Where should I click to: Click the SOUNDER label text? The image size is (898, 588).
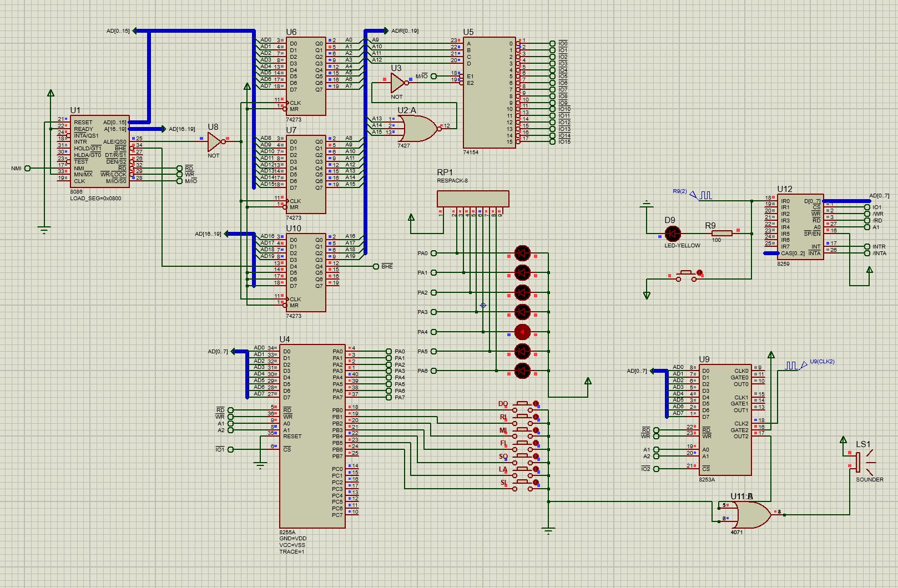869,479
